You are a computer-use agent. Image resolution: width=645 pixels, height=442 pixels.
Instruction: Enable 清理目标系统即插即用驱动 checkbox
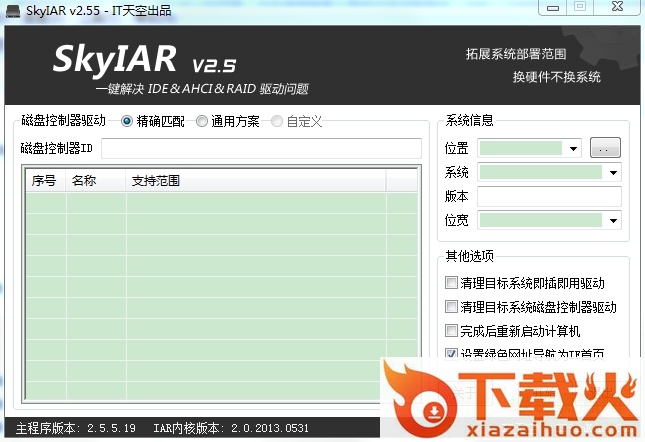click(451, 283)
